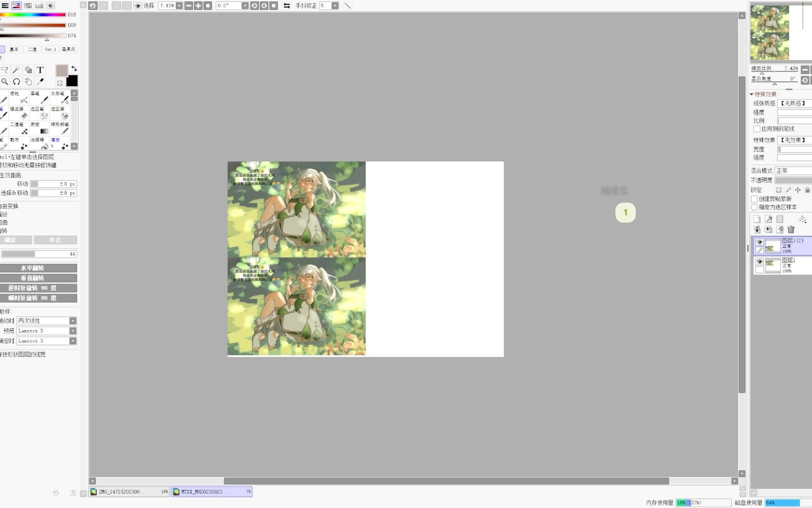Open the zoom percentage 7.43% dropdown
Image resolution: width=812 pixels, height=508 pixels.
pos(179,6)
